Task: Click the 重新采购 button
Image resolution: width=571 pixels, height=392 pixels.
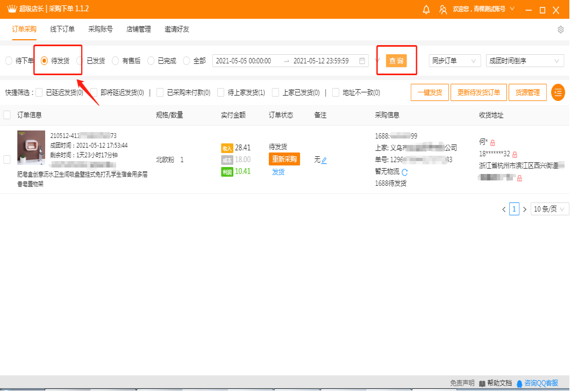Action: pos(284,159)
